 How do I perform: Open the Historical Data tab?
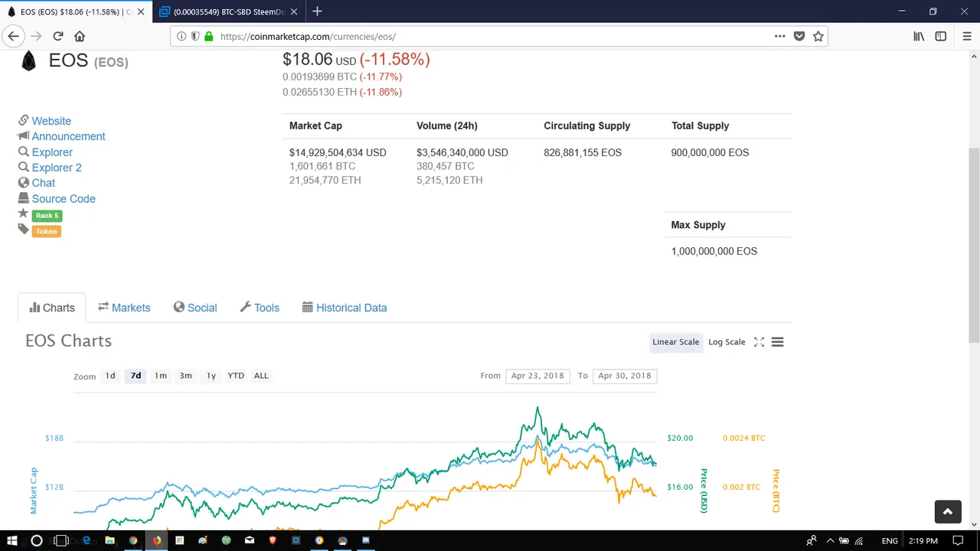[345, 308]
